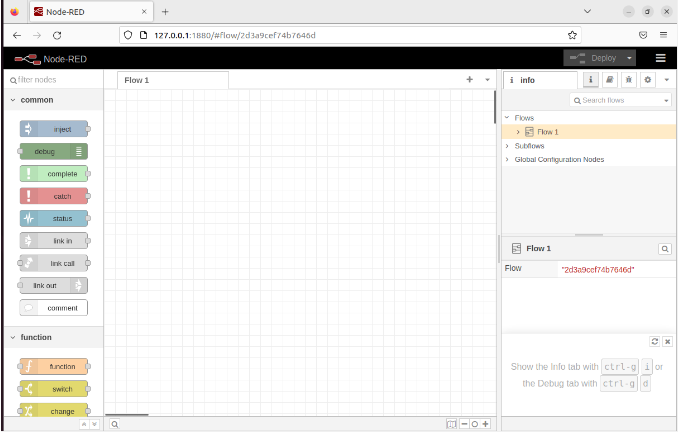Collapse all palette categories
Viewport: 678px width, 432px height.
point(84,425)
